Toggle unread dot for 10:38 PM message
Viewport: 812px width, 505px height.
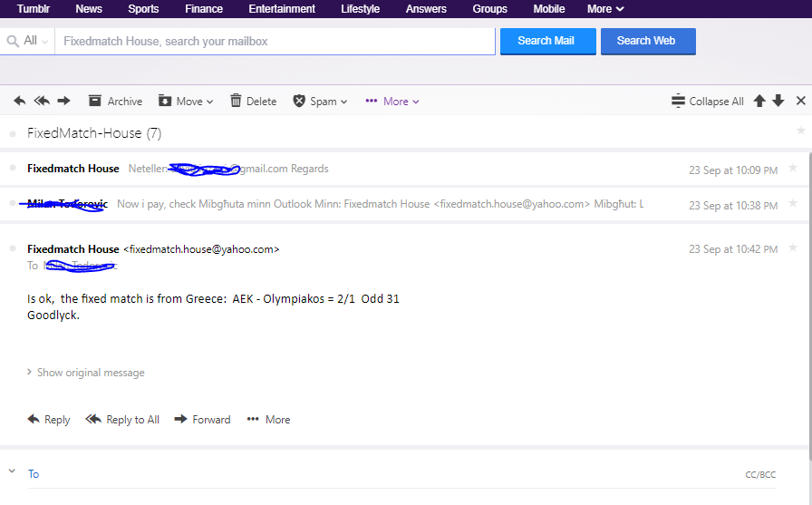13,203
